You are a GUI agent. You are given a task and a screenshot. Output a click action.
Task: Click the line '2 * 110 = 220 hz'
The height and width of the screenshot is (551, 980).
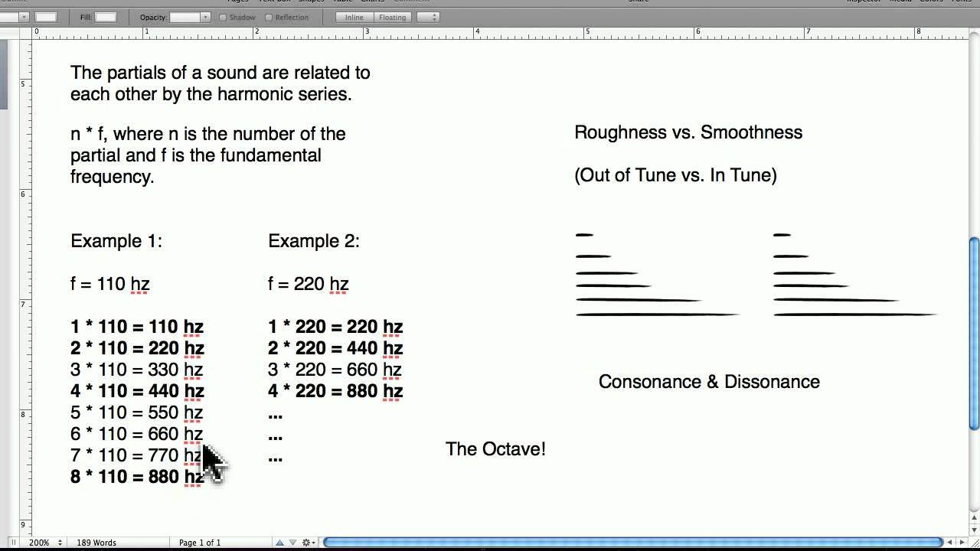tap(137, 348)
